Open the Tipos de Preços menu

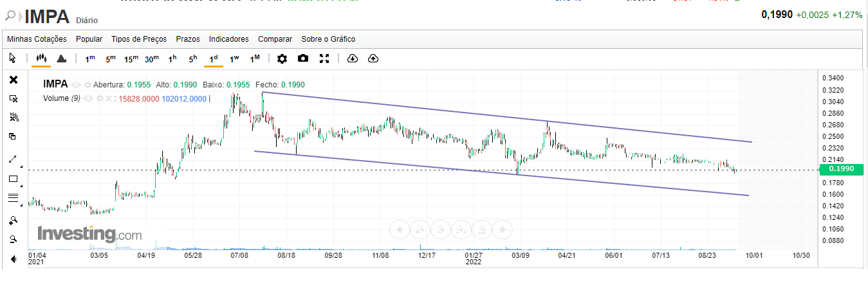tap(139, 39)
